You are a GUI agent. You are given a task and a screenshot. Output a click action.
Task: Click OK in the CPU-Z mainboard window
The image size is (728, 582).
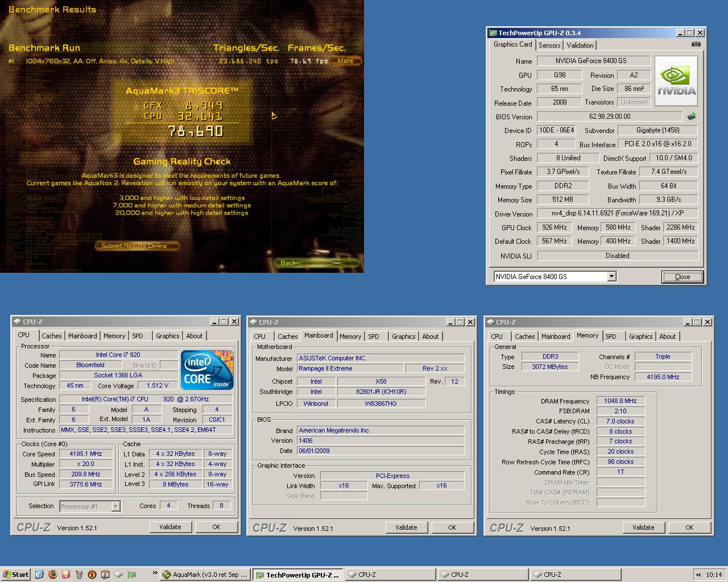[452, 527]
